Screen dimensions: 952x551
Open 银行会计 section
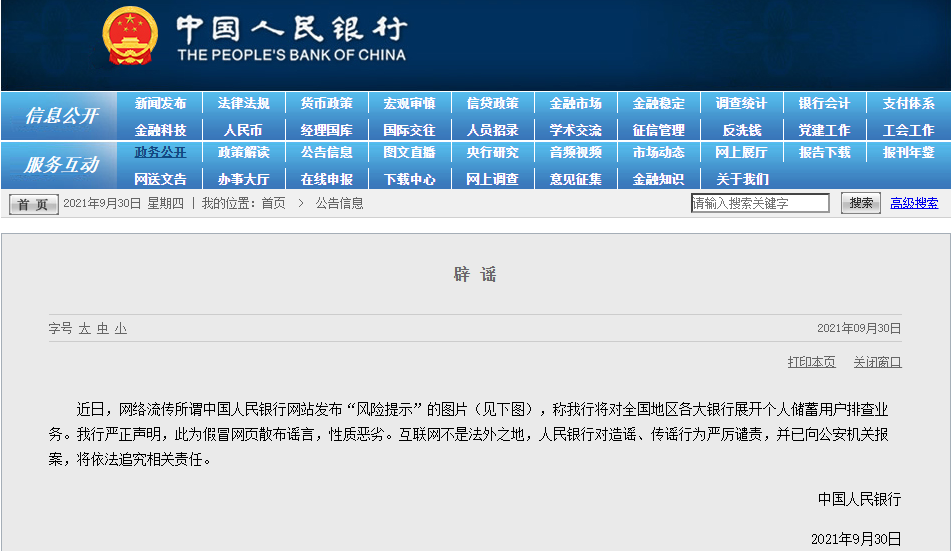tap(824, 103)
